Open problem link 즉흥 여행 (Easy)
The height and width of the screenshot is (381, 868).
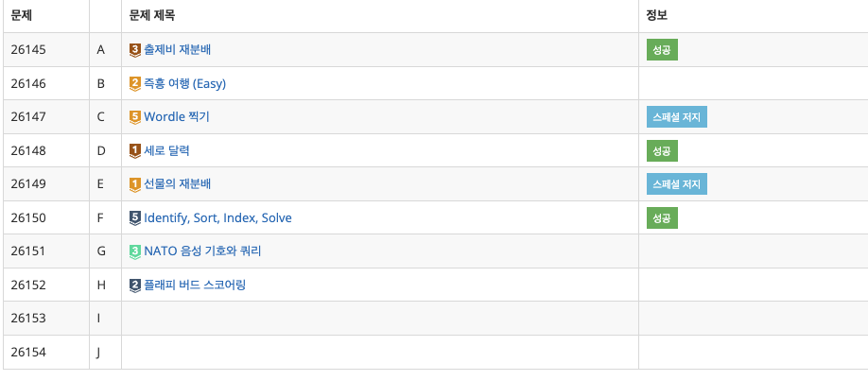point(184,83)
